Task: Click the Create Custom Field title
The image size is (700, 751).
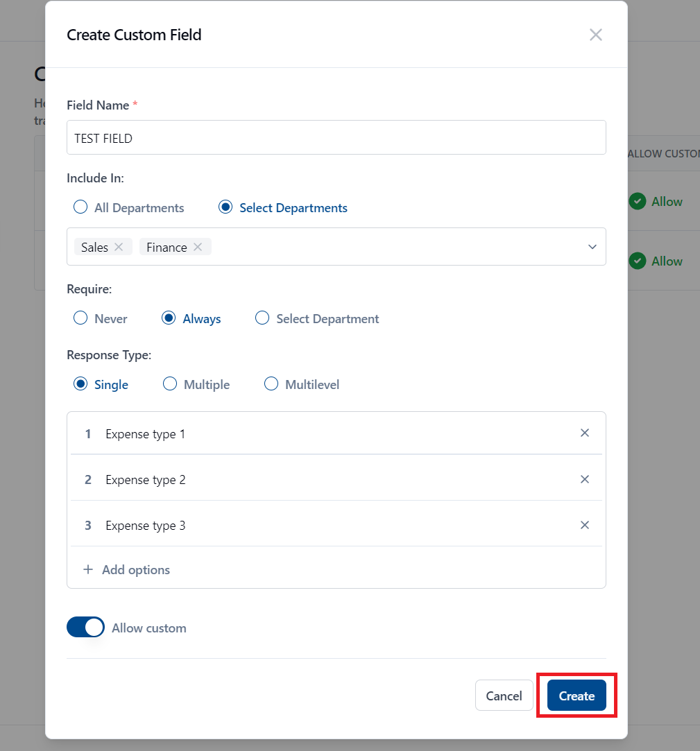Action: tap(134, 35)
